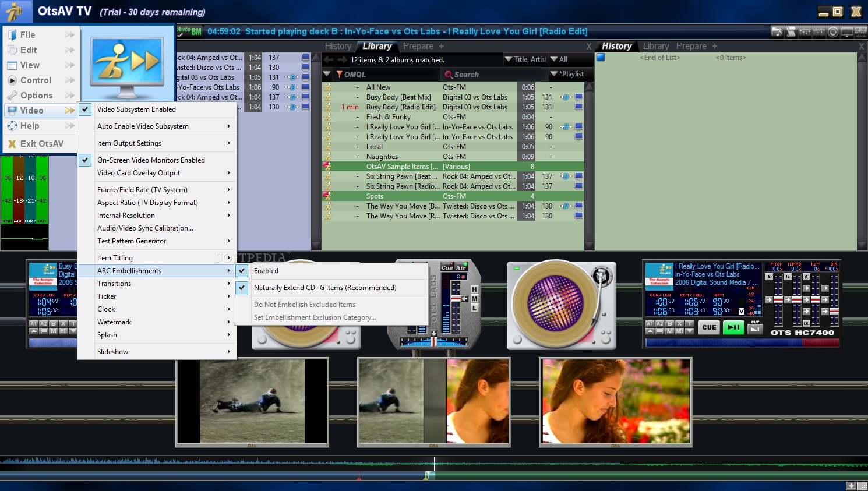Viewport: 868px width, 491px height.
Task: Click the MB button on right deck
Action: point(680,331)
